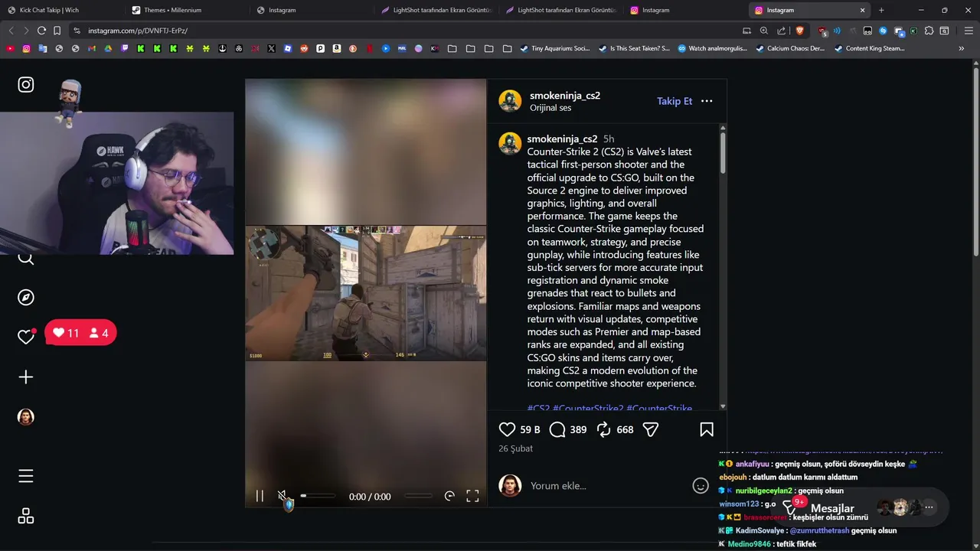Open the #CounterStrike2 hashtag link

pos(588,409)
